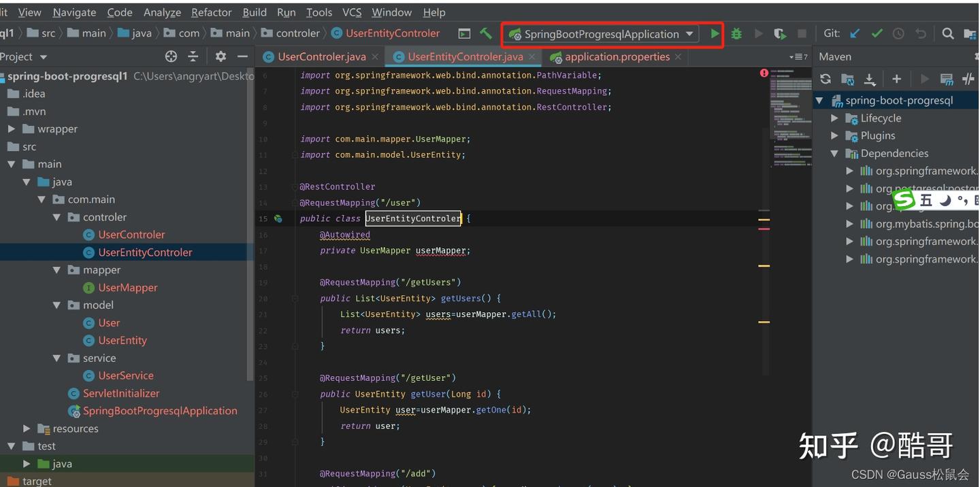Run with coverage shield icon

click(780, 33)
